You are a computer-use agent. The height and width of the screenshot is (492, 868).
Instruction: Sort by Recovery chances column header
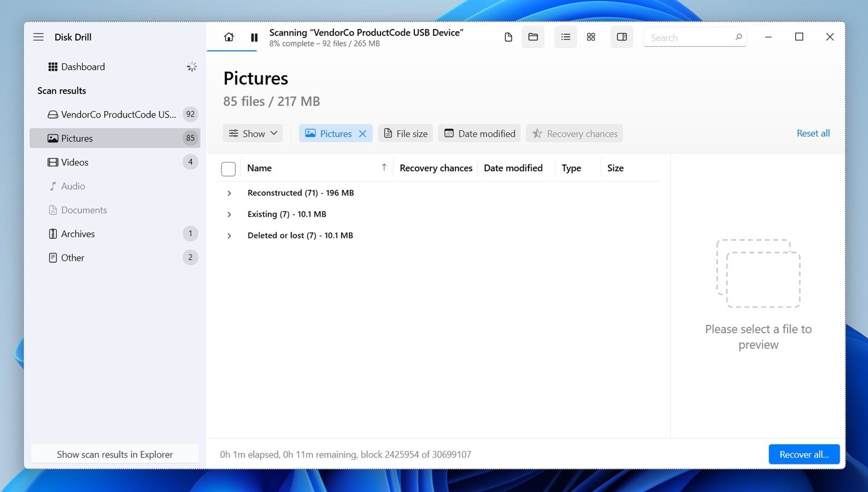click(436, 168)
